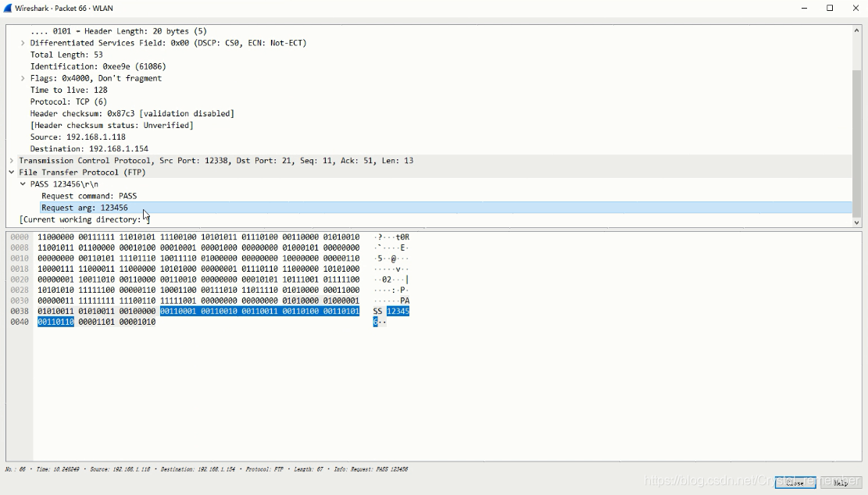Click byte 00001101 on row 0040
This screenshot has height=495, width=868.
[x=96, y=322]
